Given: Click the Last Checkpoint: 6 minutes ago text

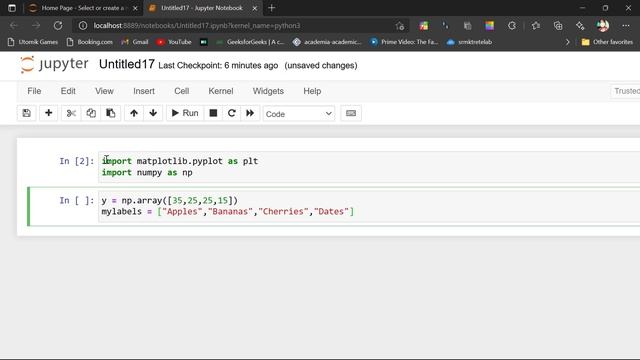Looking at the screenshot, I should tap(218, 65).
